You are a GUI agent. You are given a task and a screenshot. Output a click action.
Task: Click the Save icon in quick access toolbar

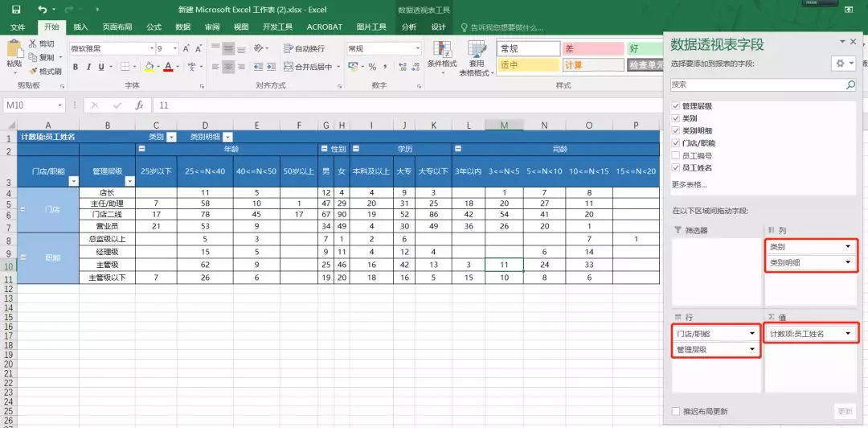coord(16,10)
